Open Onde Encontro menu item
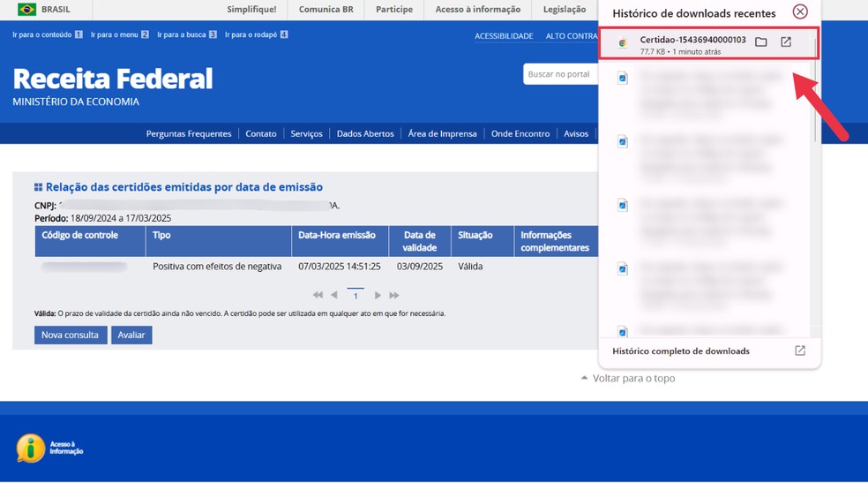 pos(520,133)
